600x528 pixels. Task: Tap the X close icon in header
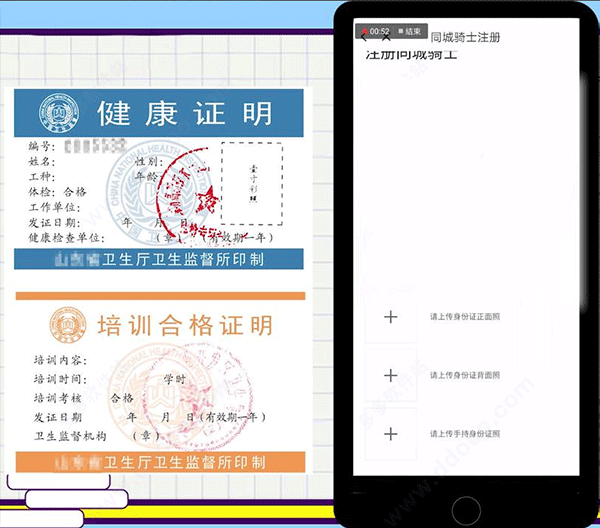click(x=386, y=37)
